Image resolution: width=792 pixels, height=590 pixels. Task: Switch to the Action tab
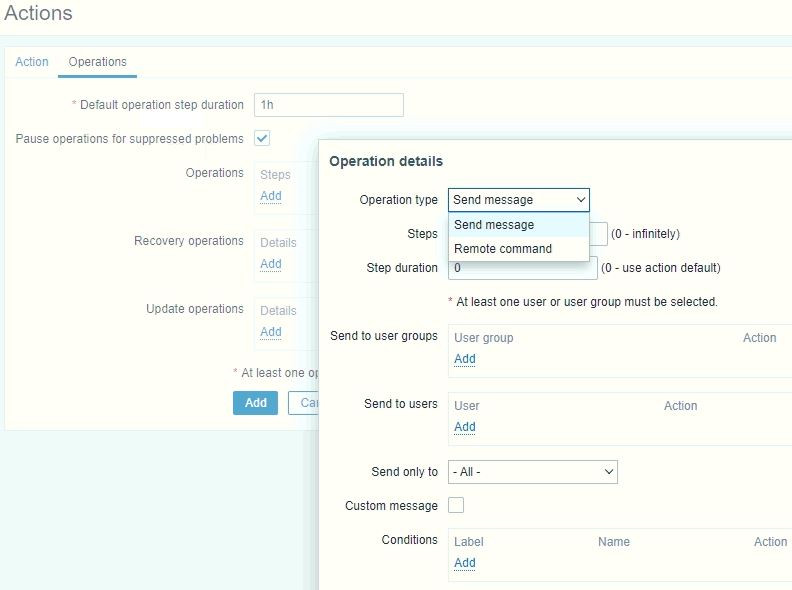[x=32, y=62]
